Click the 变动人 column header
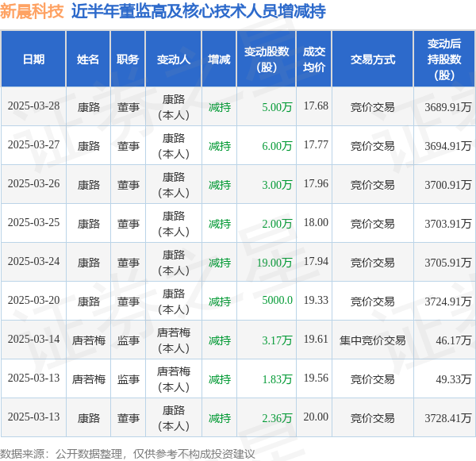 [x=173, y=60]
